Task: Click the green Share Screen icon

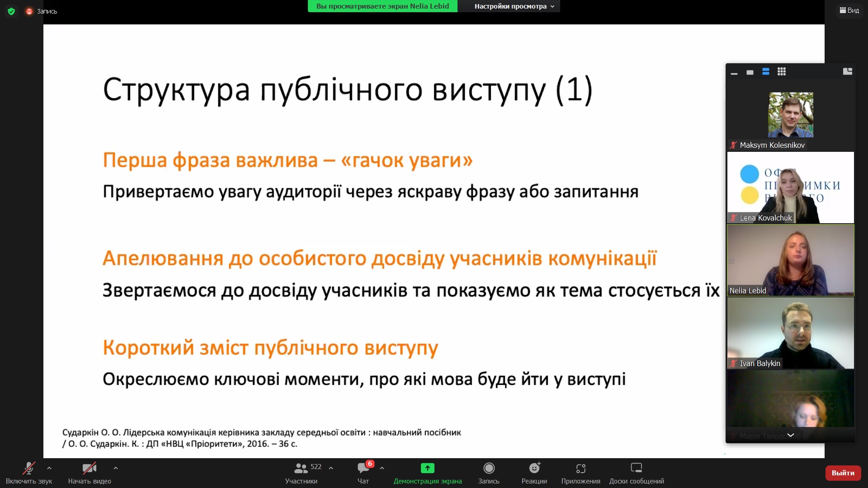Action: pos(427,468)
